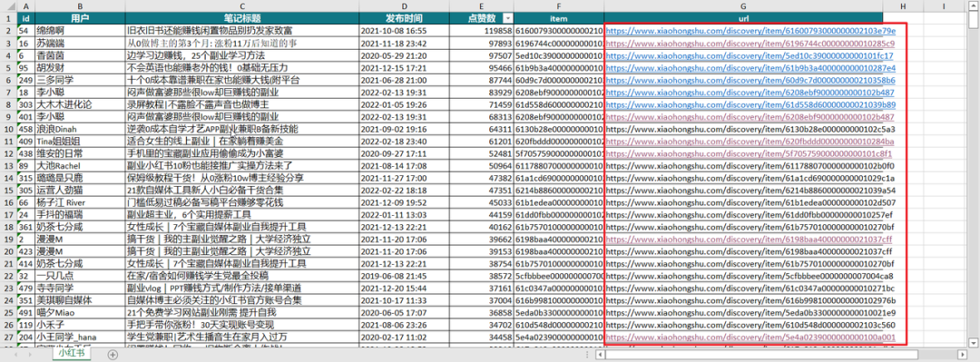This screenshot has width=980, height=362.
Task: Click the 发布时间 header cell
Action: (404, 18)
